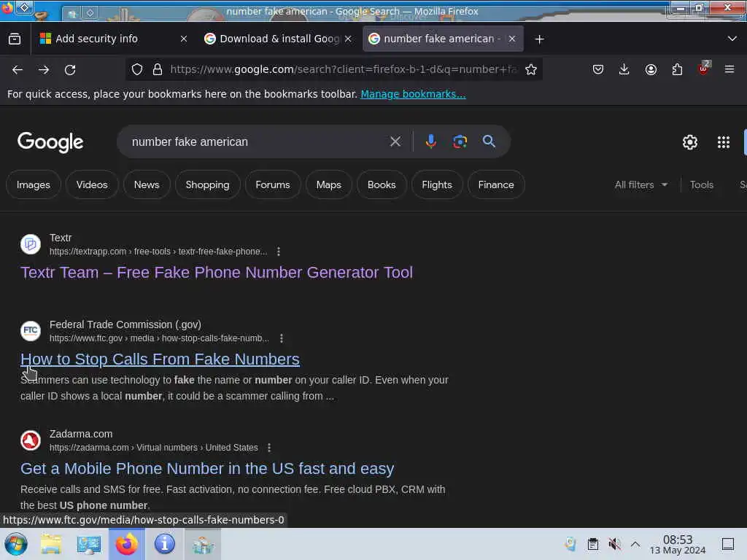Filter results by Books
747x560 pixels.
pyautogui.click(x=382, y=184)
